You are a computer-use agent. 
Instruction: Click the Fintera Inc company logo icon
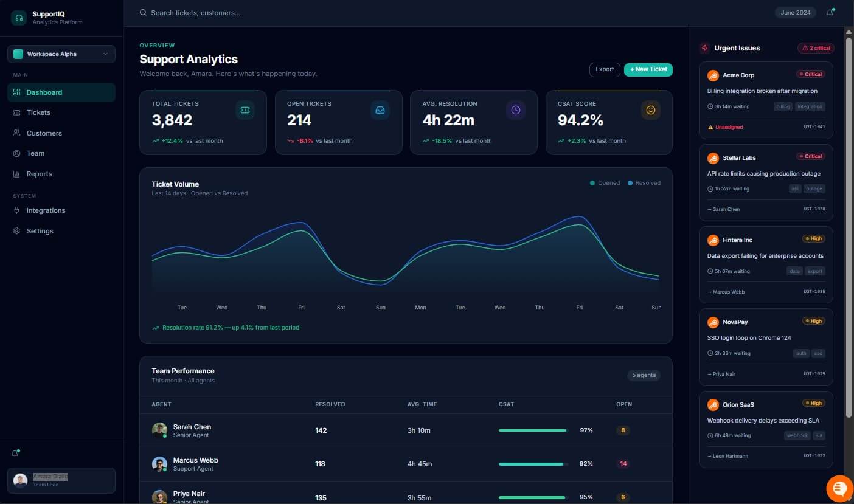tap(713, 240)
